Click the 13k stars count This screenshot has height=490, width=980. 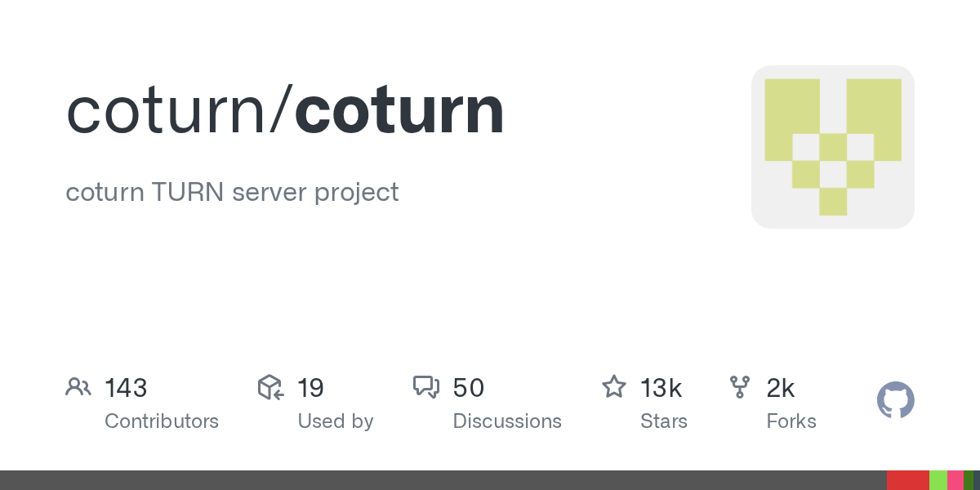(661, 387)
